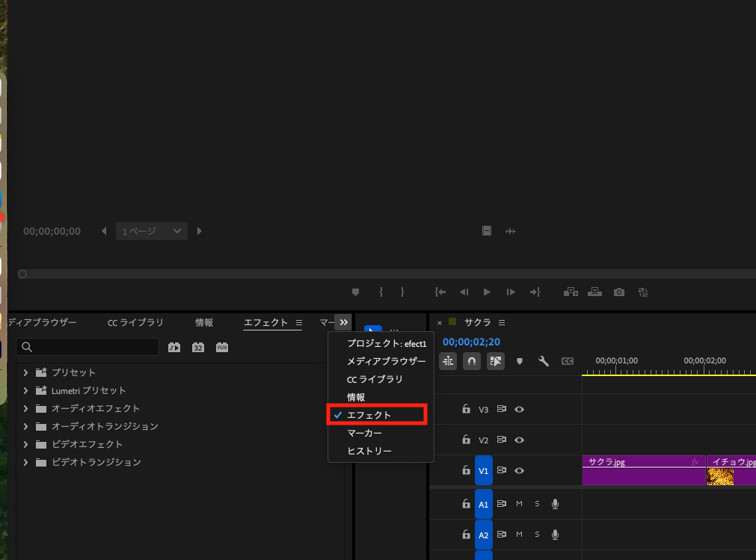Choose ヒストリー from the panel overflow menu
Screen dimensions: 756x560
click(x=369, y=451)
